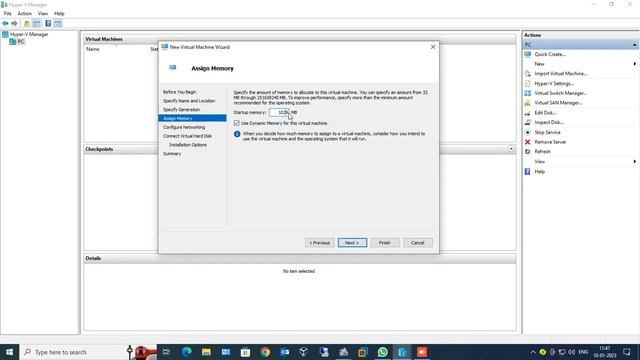The height and width of the screenshot is (360, 640).
Task: Select the PC server node in tree
Action: [x=17, y=42]
